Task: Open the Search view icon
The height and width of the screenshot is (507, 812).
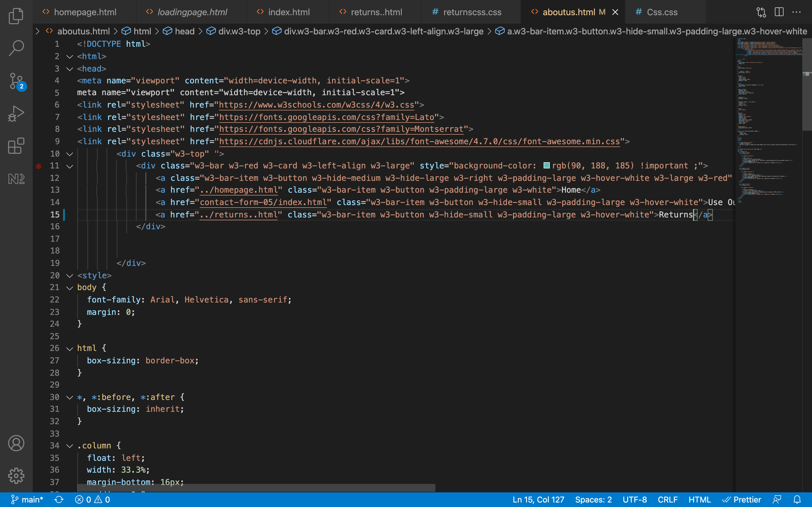Action: [16, 48]
